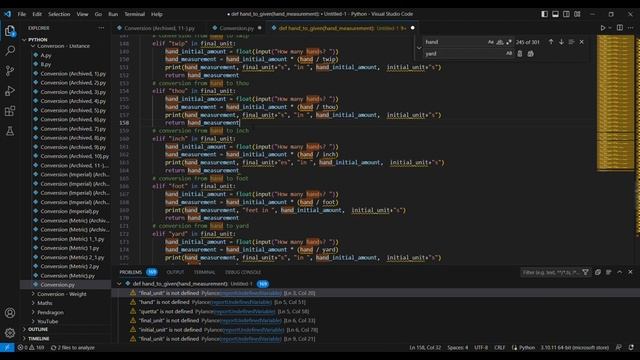Click Replace single match icon
The image size is (640, 360).
click(520, 53)
